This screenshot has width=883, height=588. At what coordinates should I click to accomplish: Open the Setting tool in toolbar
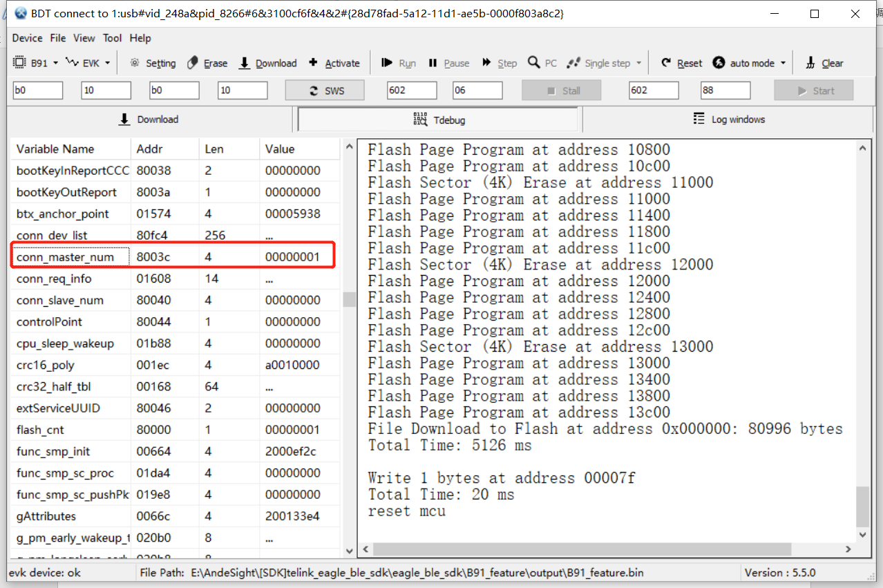tap(153, 63)
